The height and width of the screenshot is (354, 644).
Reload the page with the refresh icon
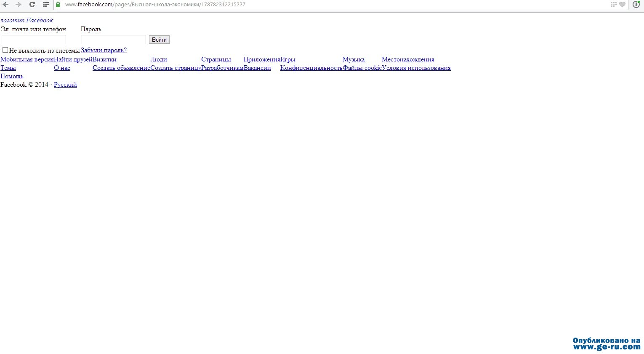coord(32,5)
